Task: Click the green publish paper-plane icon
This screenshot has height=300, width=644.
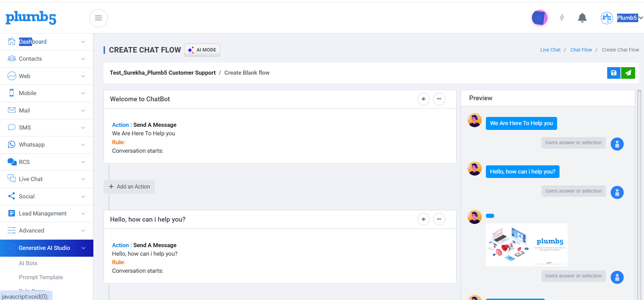Action: pyautogui.click(x=628, y=73)
